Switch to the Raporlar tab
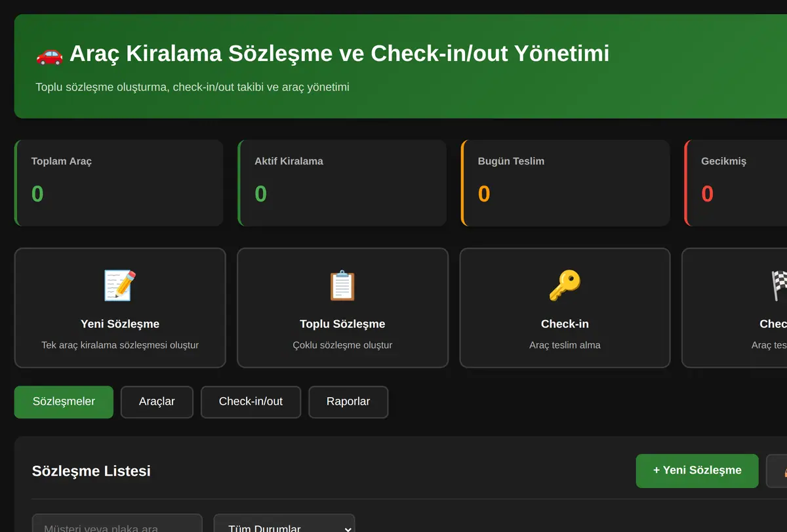 click(348, 402)
